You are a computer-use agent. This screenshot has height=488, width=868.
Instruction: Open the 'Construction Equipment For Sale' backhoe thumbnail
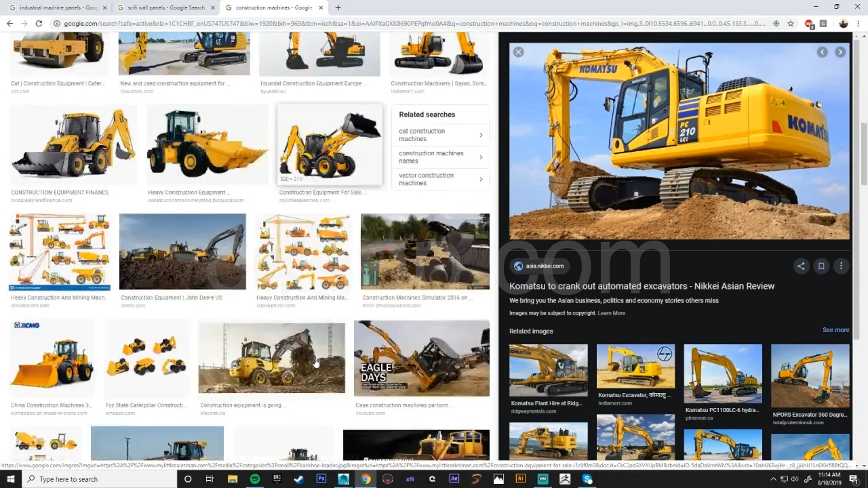point(330,144)
